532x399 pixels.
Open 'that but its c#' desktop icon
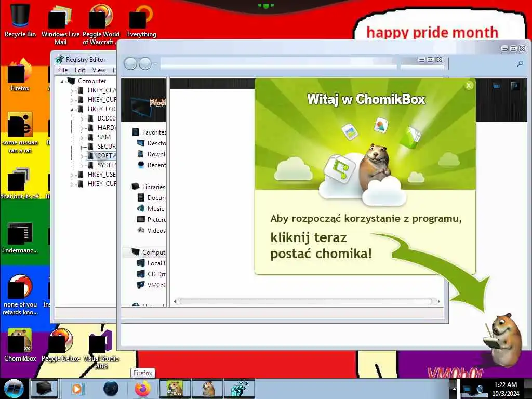(x=20, y=182)
